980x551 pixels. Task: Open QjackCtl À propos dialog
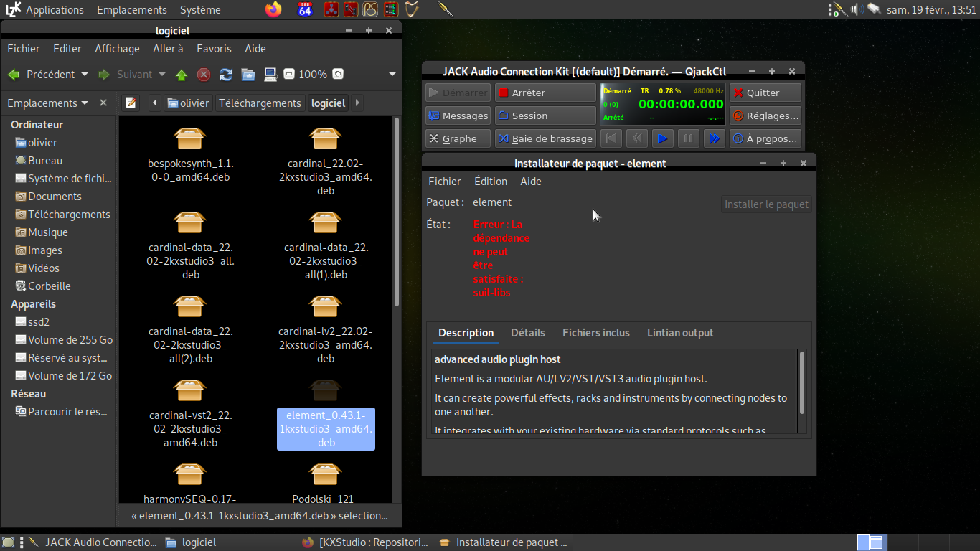coord(765,138)
